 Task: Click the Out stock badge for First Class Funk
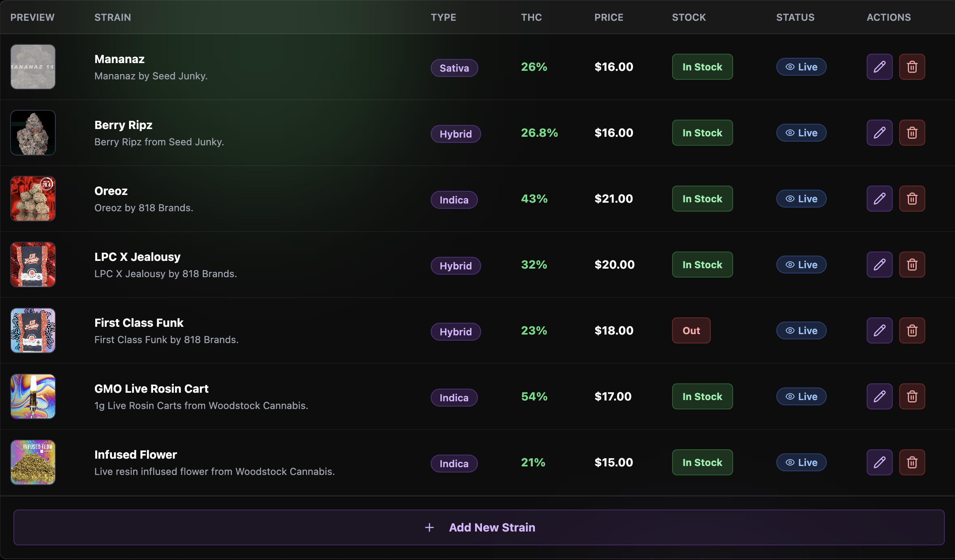coord(691,330)
